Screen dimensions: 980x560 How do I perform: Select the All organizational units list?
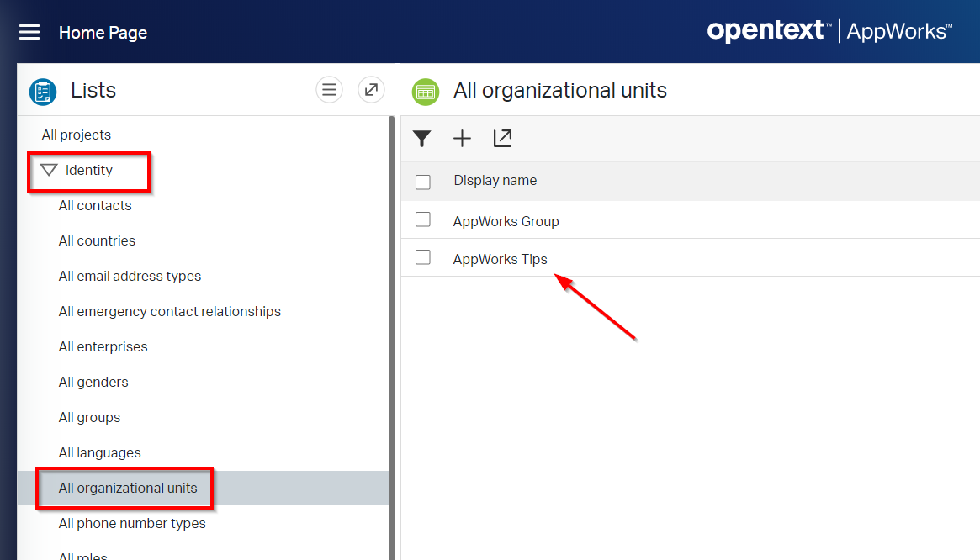coord(203,488)
